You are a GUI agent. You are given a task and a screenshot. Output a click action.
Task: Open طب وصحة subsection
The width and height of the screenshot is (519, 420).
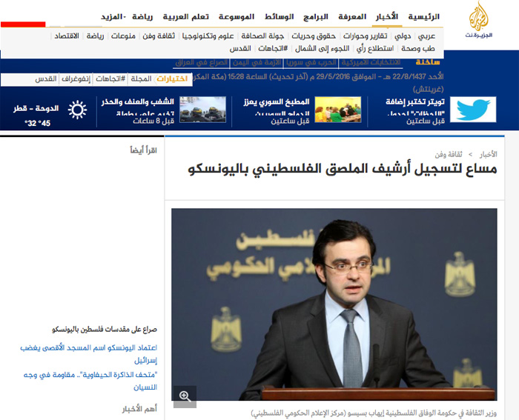coord(418,49)
